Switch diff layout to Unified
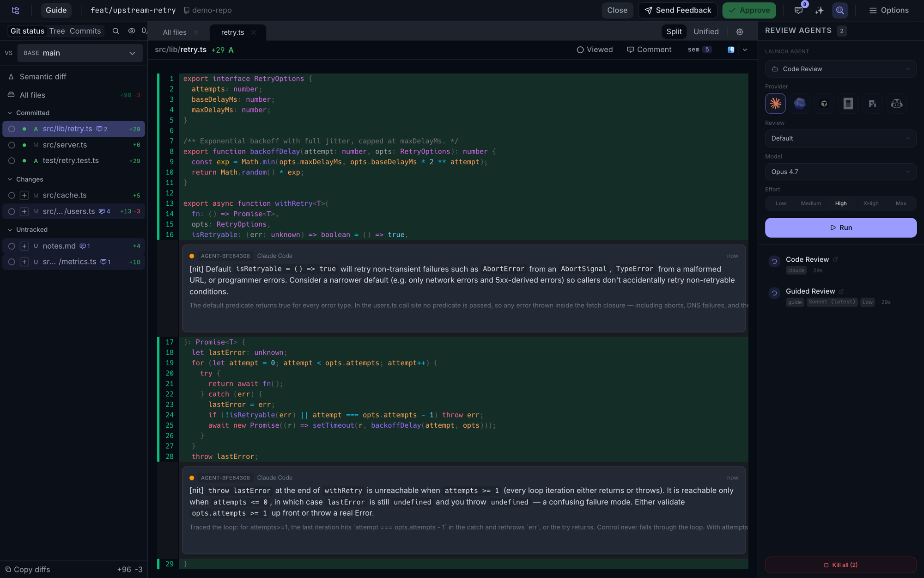Viewport: 924px width, 578px height. point(706,31)
